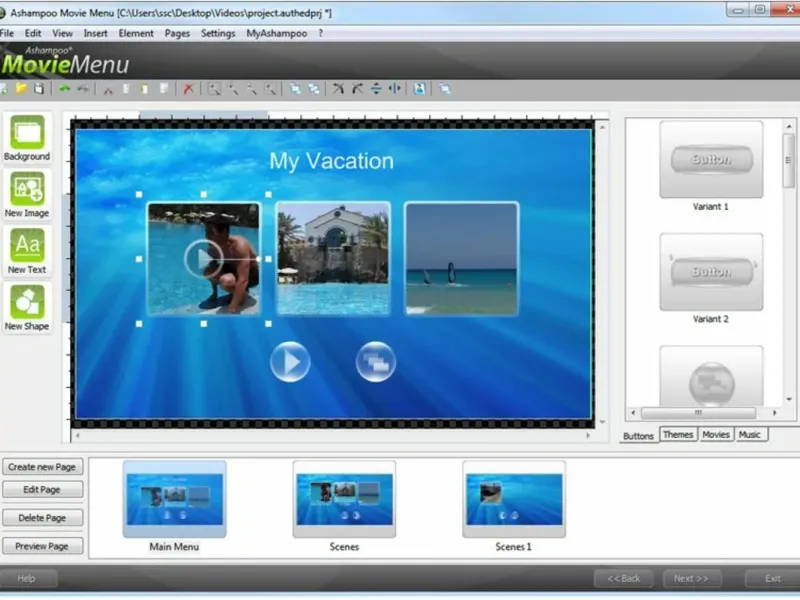Click the Create new Page button
800x600 pixels.
[x=42, y=467]
